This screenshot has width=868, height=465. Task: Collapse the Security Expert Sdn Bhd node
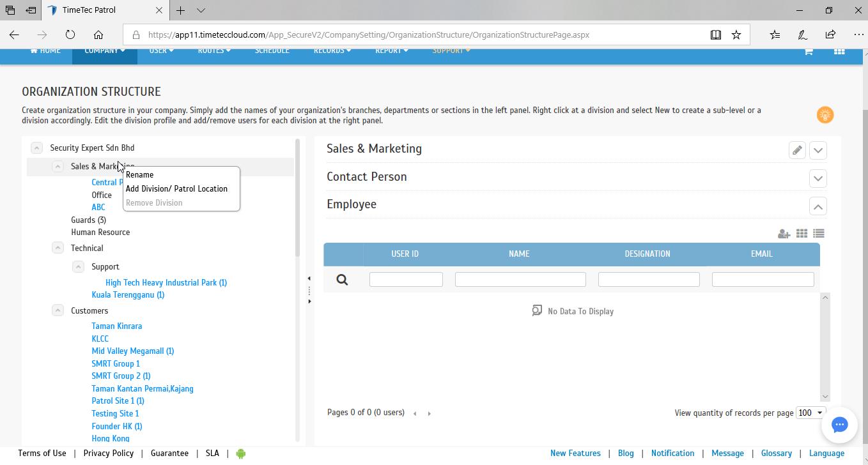click(36, 148)
